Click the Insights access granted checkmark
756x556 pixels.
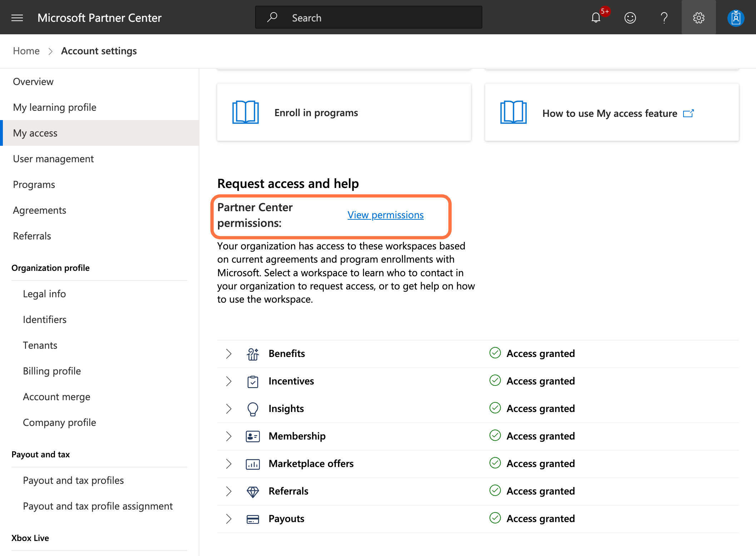pyautogui.click(x=495, y=408)
